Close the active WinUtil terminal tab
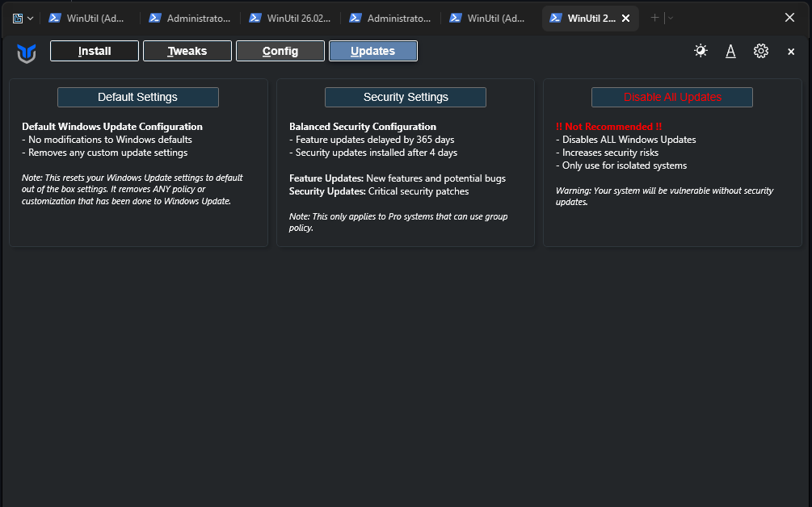This screenshot has width=812, height=507. (625, 18)
